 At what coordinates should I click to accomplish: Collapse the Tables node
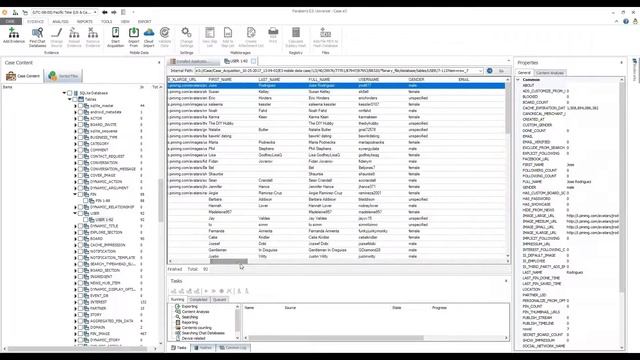(70, 99)
